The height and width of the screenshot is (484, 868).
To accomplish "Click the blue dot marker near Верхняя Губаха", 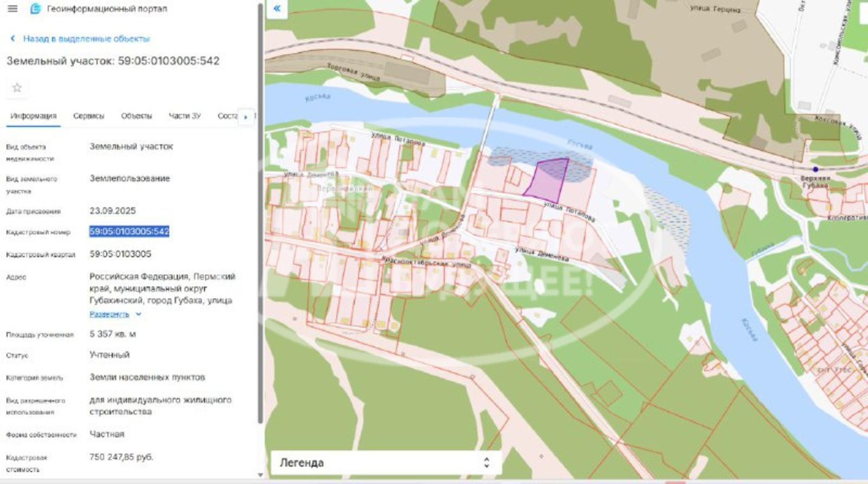I will tap(815, 169).
